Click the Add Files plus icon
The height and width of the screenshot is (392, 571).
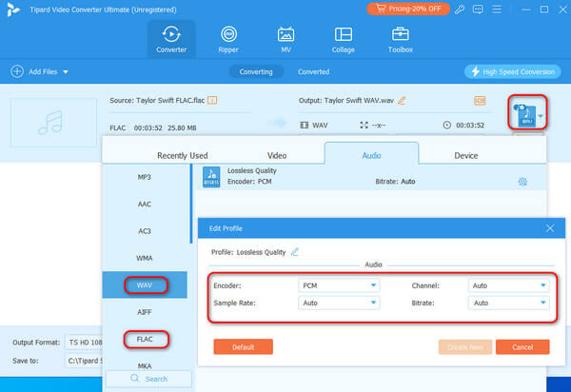coord(17,71)
